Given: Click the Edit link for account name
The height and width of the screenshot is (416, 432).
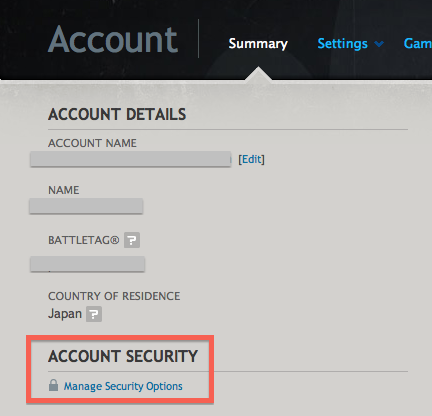Looking at the screenshot, I should pos(251,159).
